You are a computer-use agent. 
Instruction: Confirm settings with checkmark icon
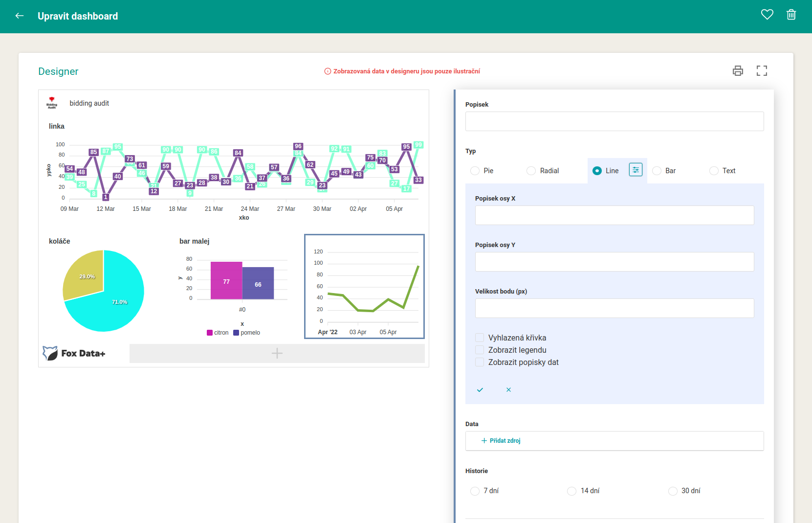(x=480, y=390)
